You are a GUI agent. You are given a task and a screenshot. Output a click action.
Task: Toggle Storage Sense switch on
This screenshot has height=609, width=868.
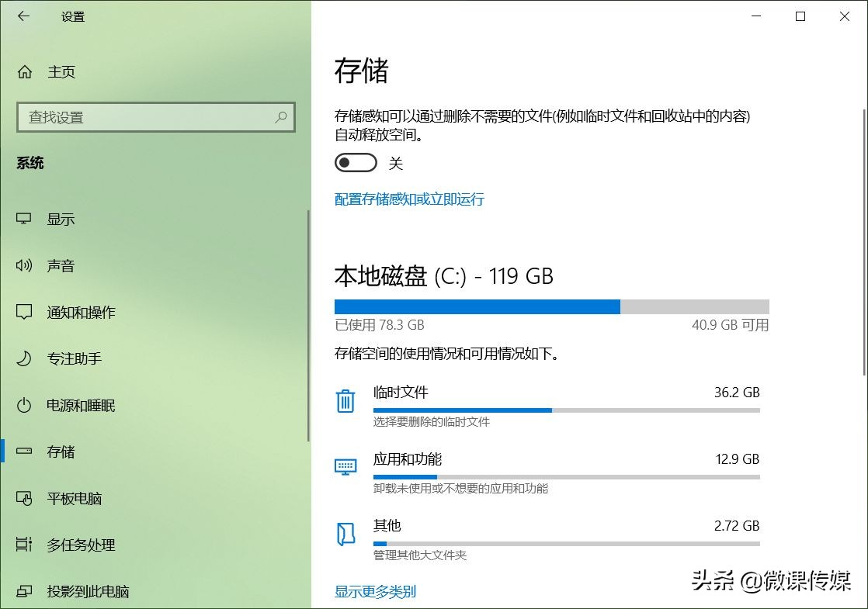[x=356, y=162]
